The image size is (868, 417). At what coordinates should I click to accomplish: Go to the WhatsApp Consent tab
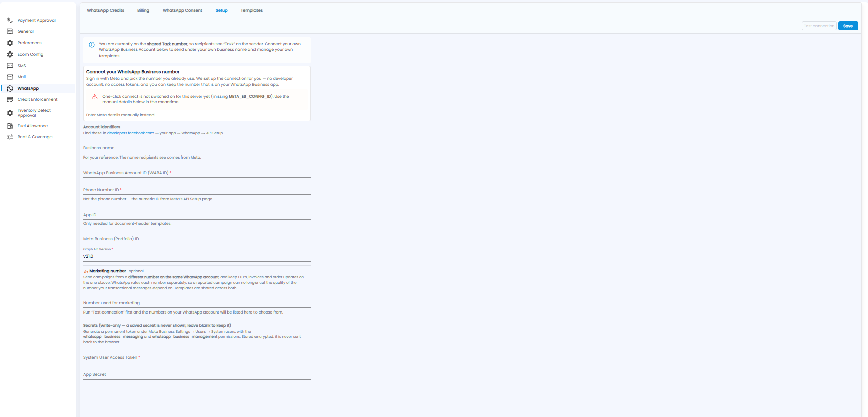pos(182,10)
